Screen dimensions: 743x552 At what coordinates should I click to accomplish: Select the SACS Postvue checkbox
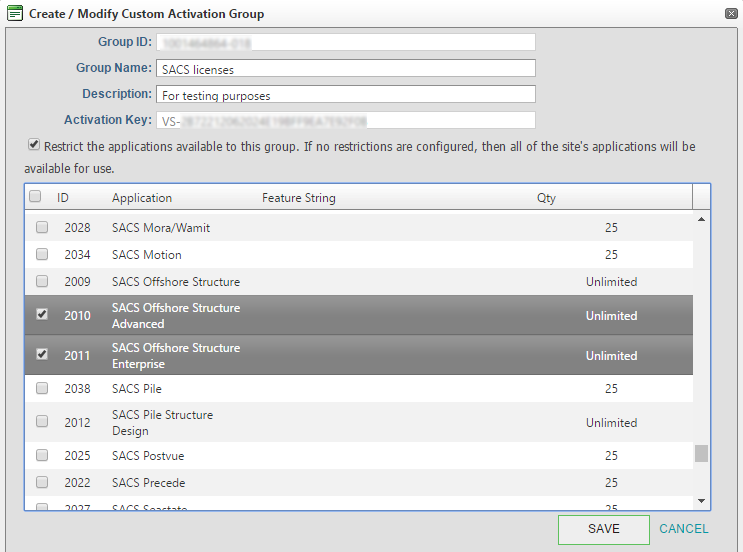point(42,456)
